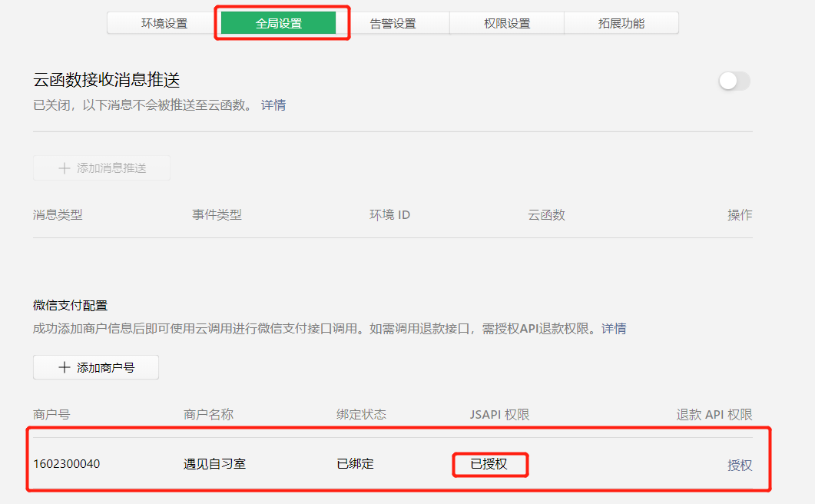The image size is (815, 504).
Task: Switch to the 环境设置 tab
Action: click(x=166, y=23)
